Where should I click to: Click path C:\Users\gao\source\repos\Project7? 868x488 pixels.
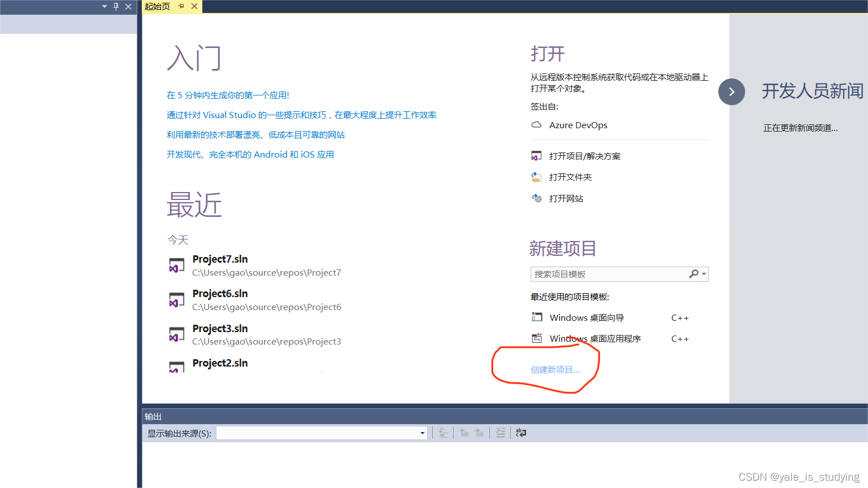pos(267,273)
